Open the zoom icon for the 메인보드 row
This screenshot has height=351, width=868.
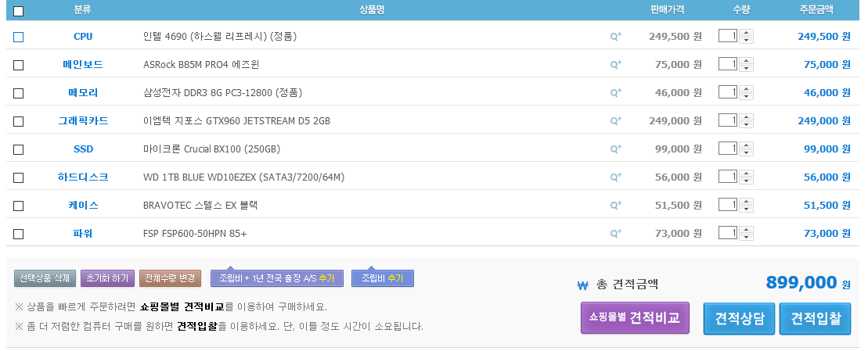click(615, 65)
